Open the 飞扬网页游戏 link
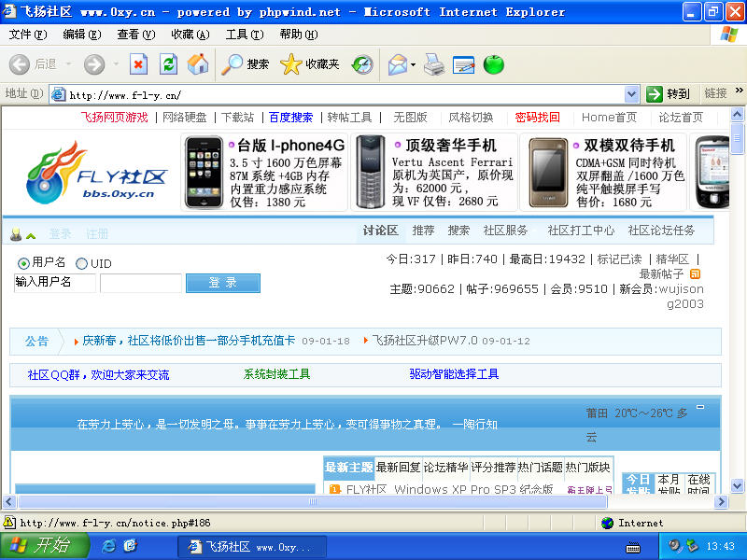This screenshot has width=747, height=560. 114,118
